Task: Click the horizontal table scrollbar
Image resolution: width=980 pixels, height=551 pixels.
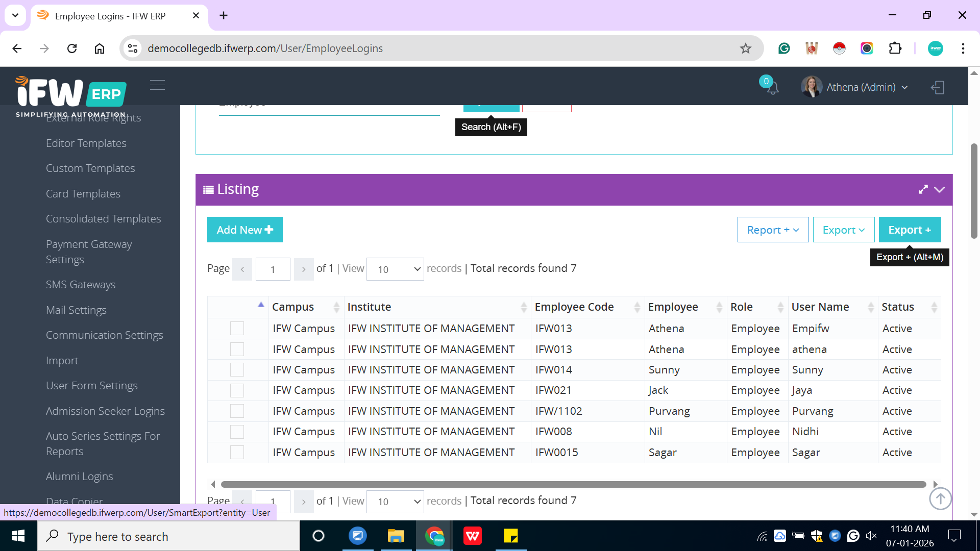Action: coord(574,484)
